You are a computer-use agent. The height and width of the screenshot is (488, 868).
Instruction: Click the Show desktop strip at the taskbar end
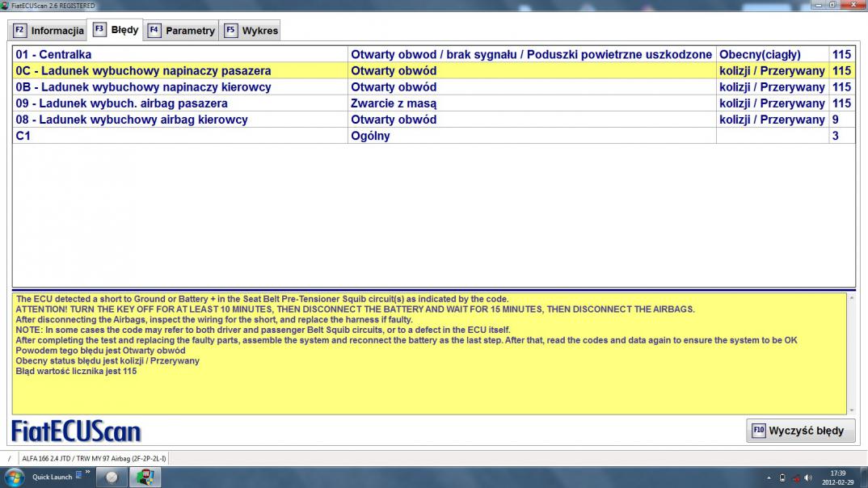pos(864,477)
